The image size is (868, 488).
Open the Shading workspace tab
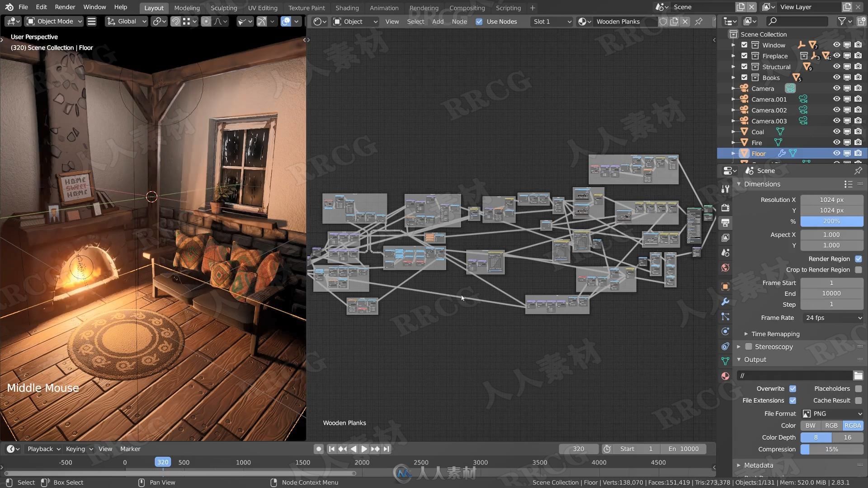click(x=347, y=8)
